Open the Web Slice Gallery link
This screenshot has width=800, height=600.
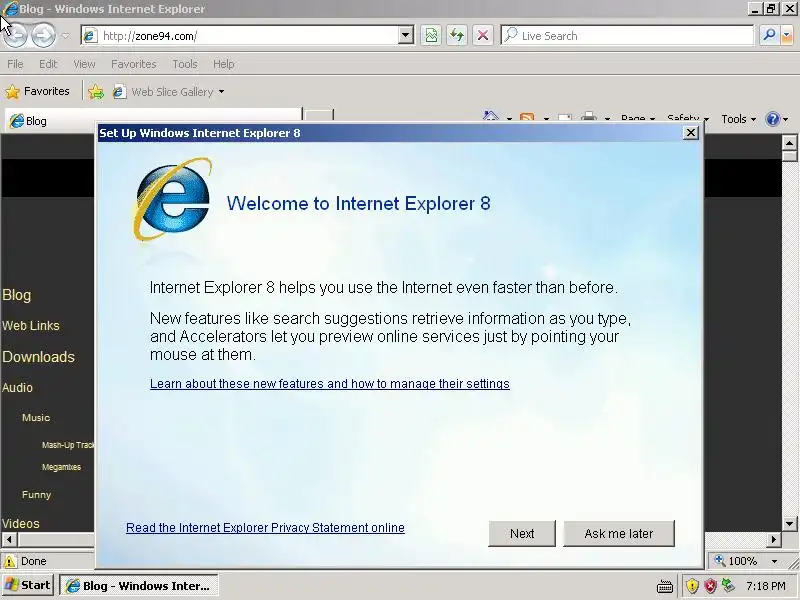click(163, 92)
